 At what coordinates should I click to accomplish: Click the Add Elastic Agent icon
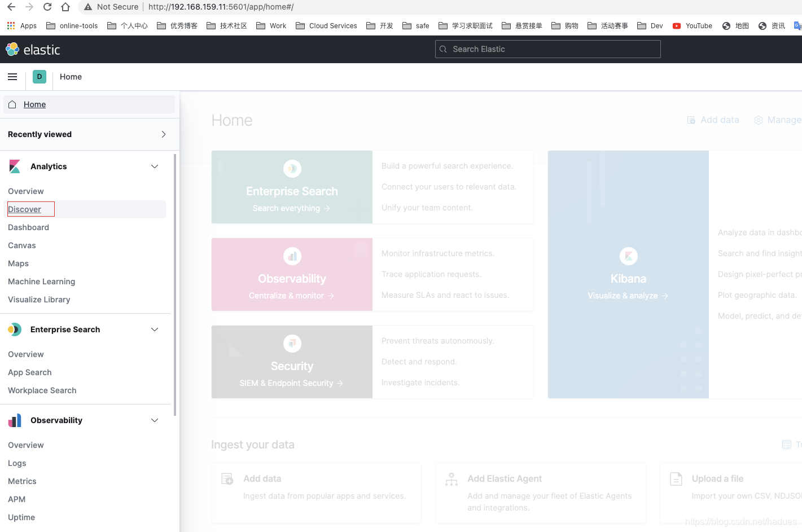click(x=452, y=479)
